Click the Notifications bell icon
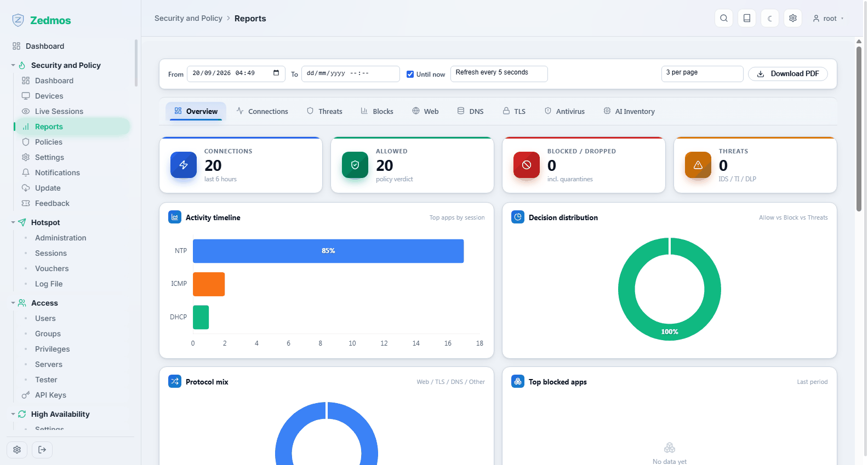This screenshot has width=868, height=465. [x=26, y=173]
